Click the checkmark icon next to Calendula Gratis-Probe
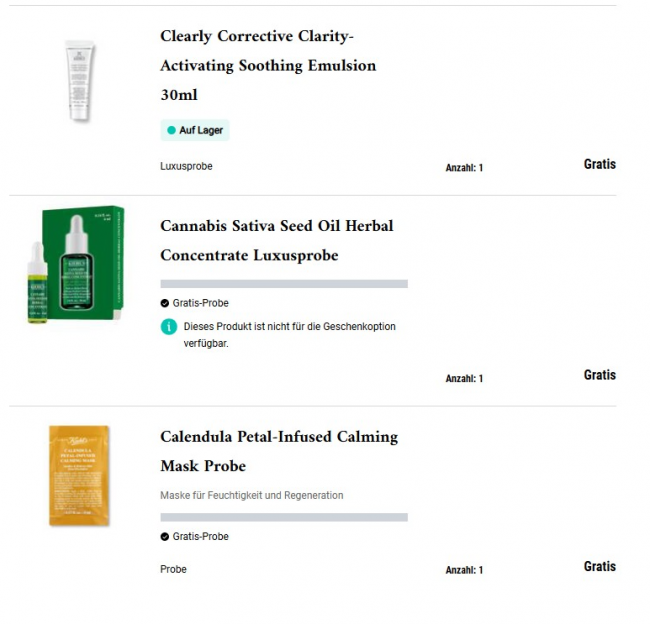This screenshot has width=650, height=624. (165, 537)
